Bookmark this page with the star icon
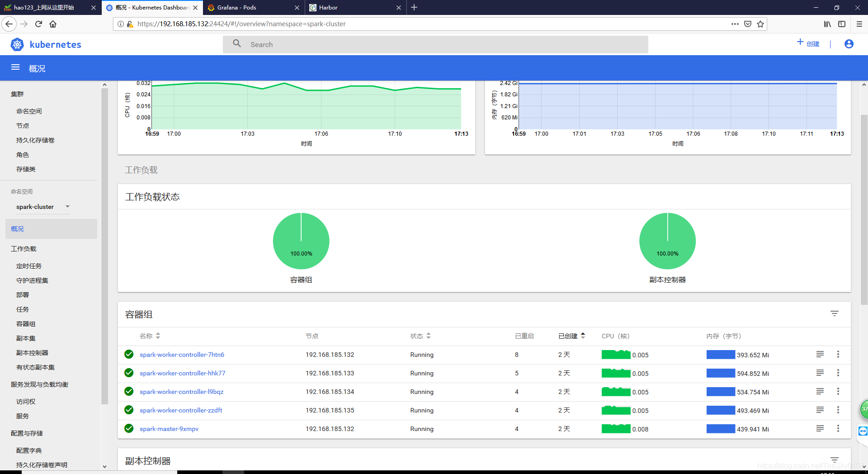 click(760, 24)
